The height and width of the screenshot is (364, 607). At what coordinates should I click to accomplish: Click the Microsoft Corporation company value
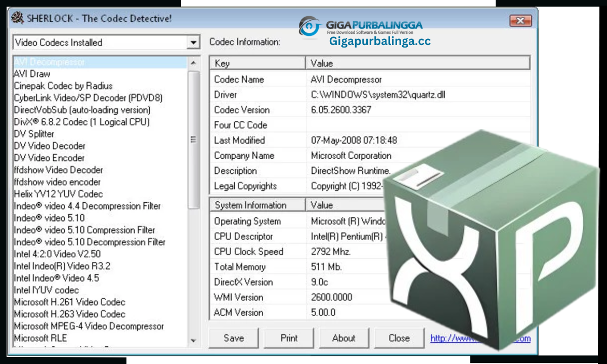[351, 155]
